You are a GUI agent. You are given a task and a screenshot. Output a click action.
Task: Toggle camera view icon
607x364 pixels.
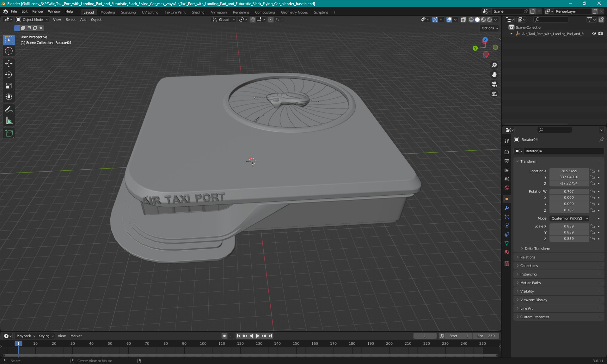pyautogui.click(x=494, y=84)
